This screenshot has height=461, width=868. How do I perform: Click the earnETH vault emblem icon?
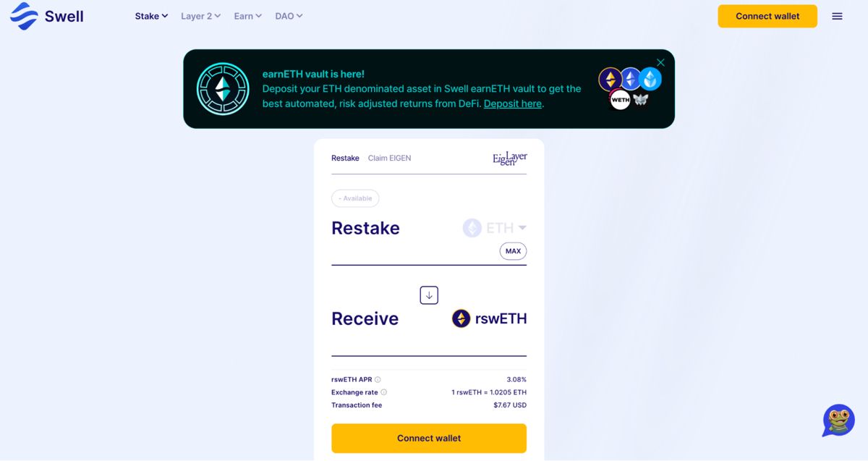223,89
